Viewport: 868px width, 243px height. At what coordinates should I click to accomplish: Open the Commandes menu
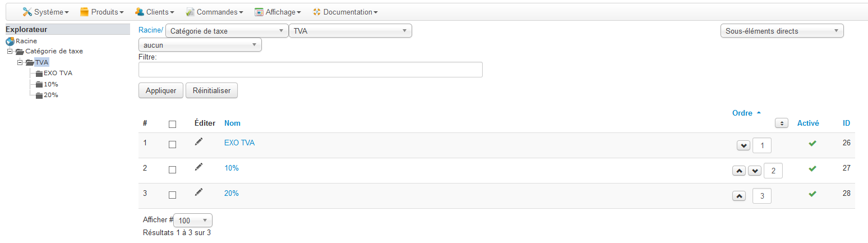[214, 12]
